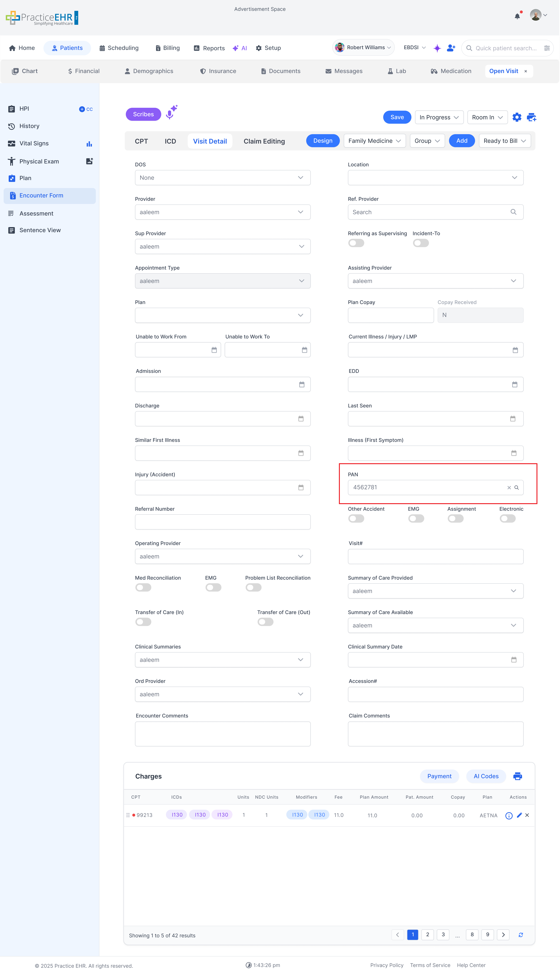Image resolution: width=560 pixels, height=980 pixels.
Task: Edit the 99213 charge row with the pencil icon
Action: 519,815
